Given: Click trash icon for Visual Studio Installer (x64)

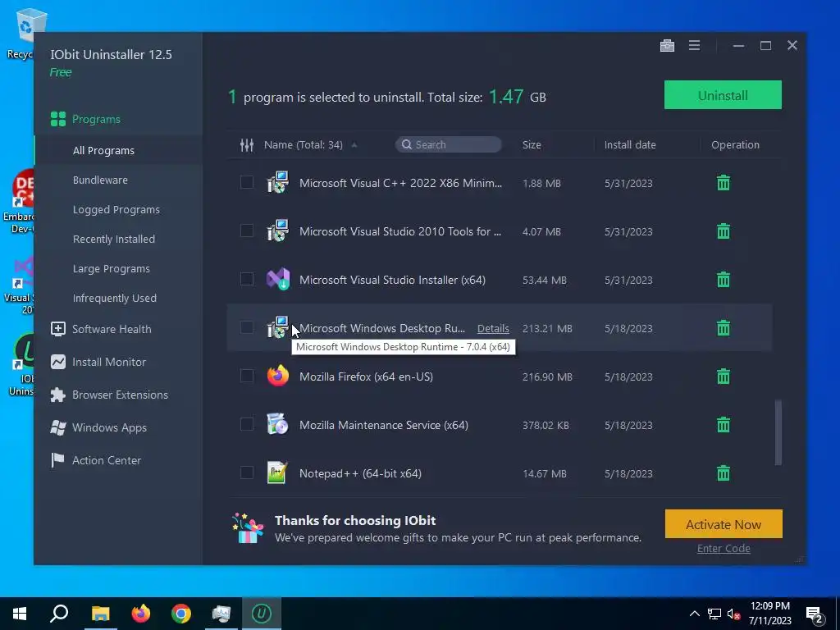Looking at the screenshot, I should (724, 280).
